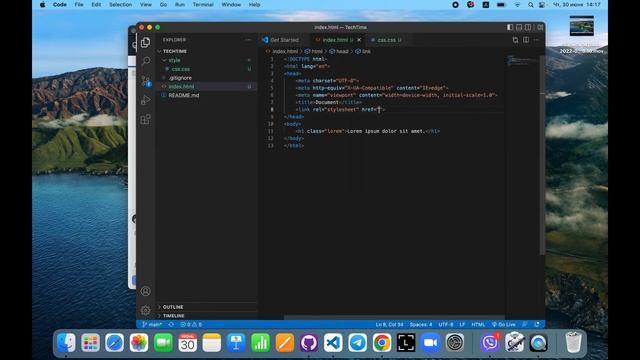Open editor more actions ellipsis
The height and width of the screenshot is (360, 640).
[536, 40]
